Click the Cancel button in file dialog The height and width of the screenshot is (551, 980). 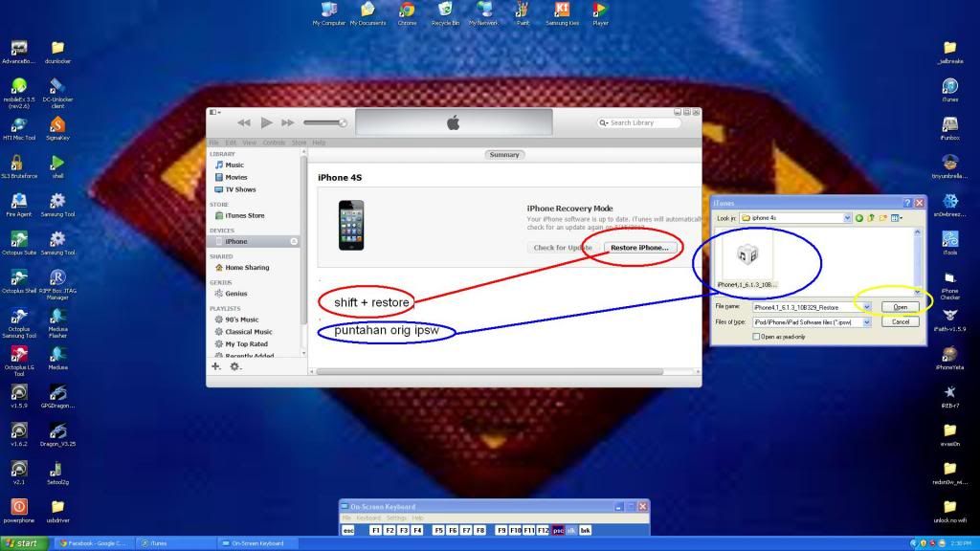click(900, 321)
